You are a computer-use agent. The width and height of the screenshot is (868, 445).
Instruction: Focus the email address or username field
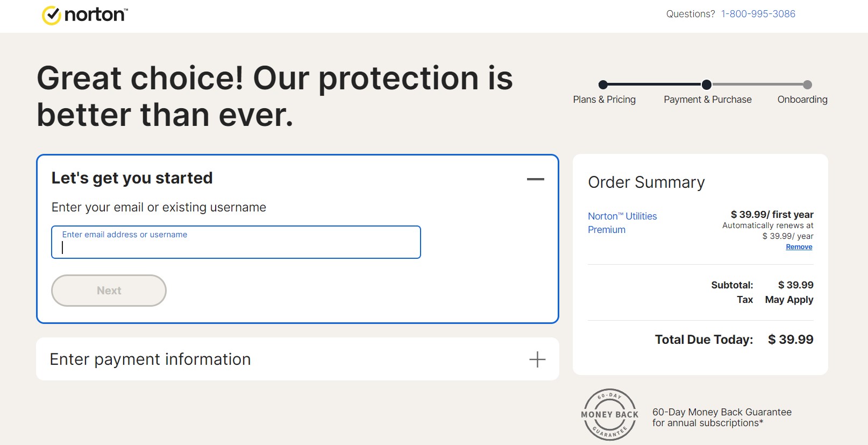236,247
